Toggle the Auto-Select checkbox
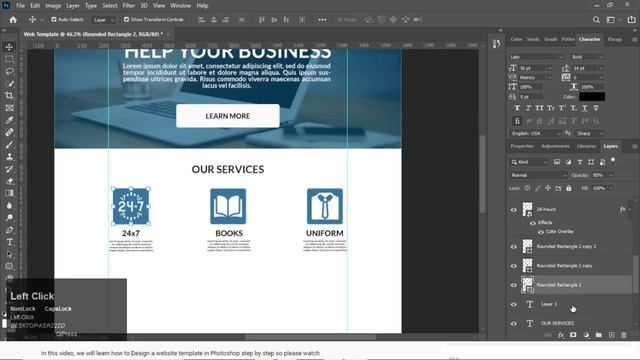640x360 pixels. tap(53, 20)
